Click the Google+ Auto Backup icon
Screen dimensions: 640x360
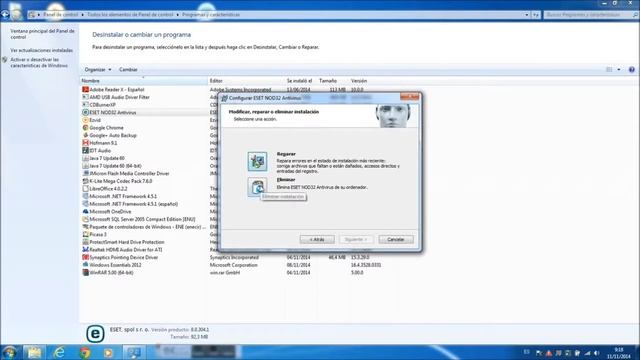pos(85,135)
